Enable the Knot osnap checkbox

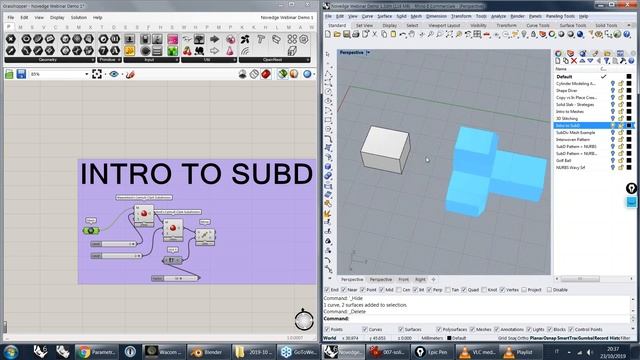click(484, 290)
